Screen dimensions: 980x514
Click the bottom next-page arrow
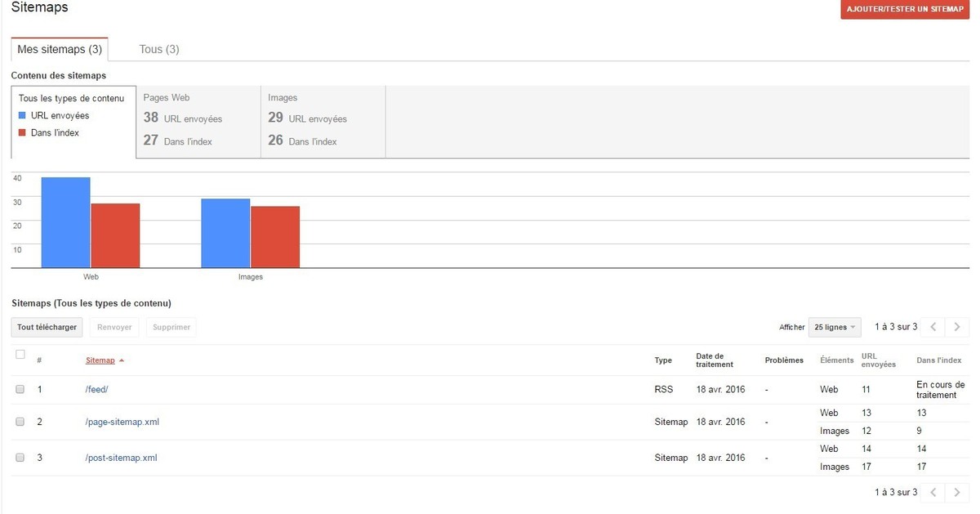pos(956,493)
